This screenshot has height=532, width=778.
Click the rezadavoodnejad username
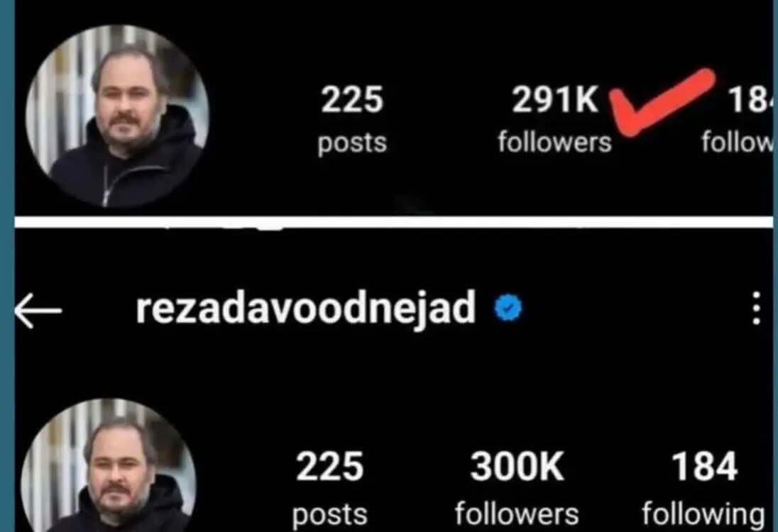coord(306,309)
